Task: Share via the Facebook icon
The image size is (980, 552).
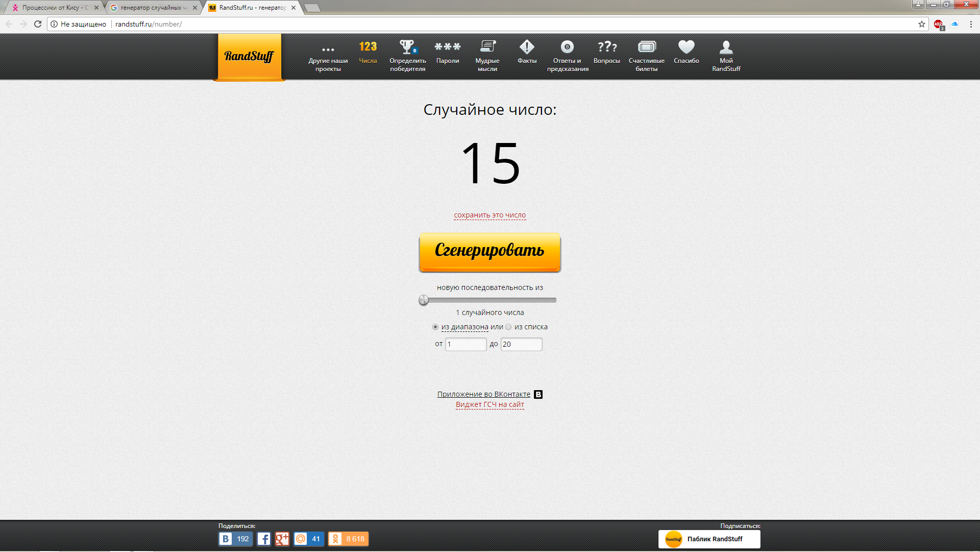Action: coord(263,539)
